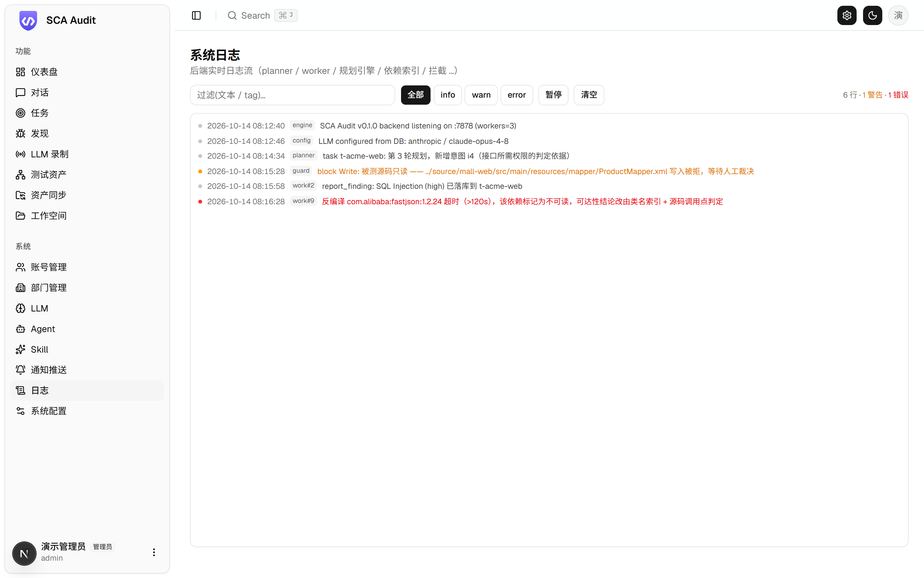The width and height of the screenshot is (924, 578).
Task: Click timestamp 2026-10-14 08:16:28
Action: tap(246, 201)
